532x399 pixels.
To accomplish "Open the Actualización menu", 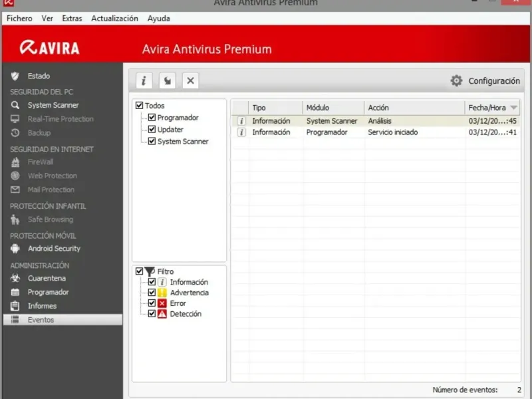I will 114,19.
